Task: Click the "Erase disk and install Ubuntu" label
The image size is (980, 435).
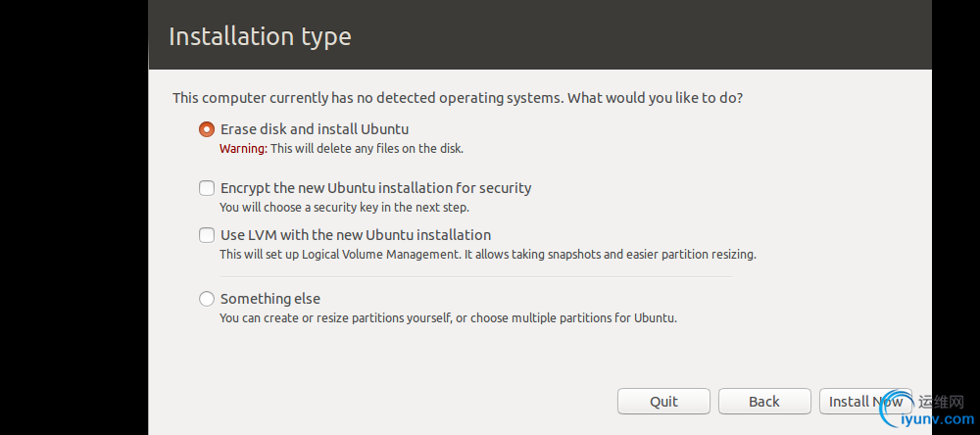Action: tap(314, 129)
